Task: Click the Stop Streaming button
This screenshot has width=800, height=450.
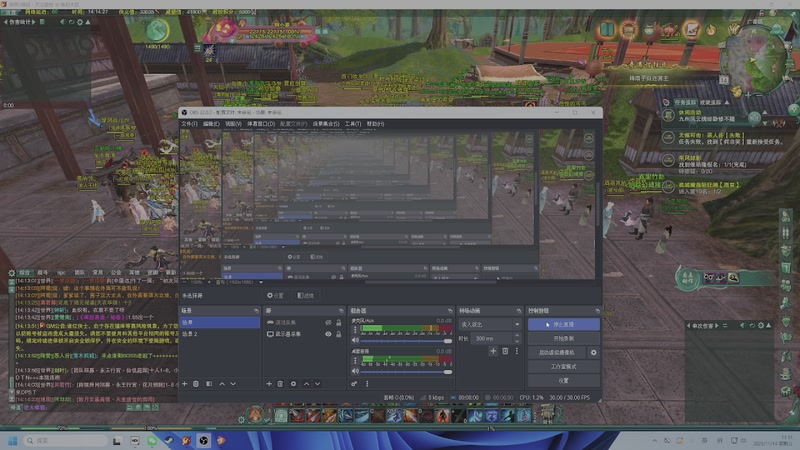Action: [x=564, y=324]
